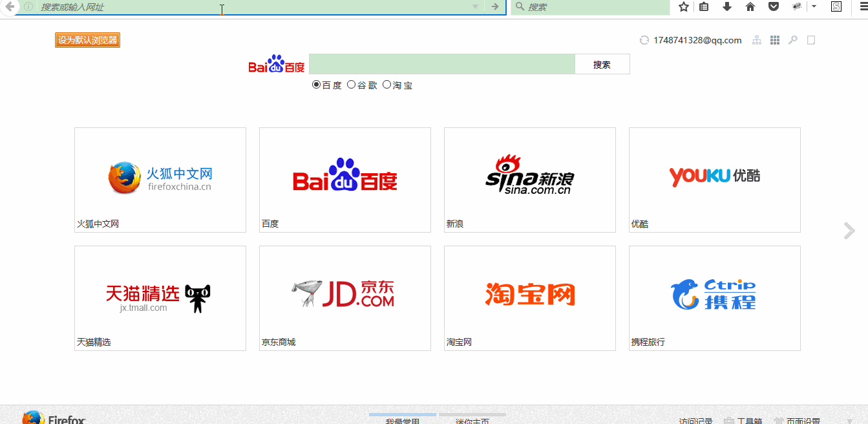Select the 淘宝 radio button
868x424 pixels.
tap(387, 85)
